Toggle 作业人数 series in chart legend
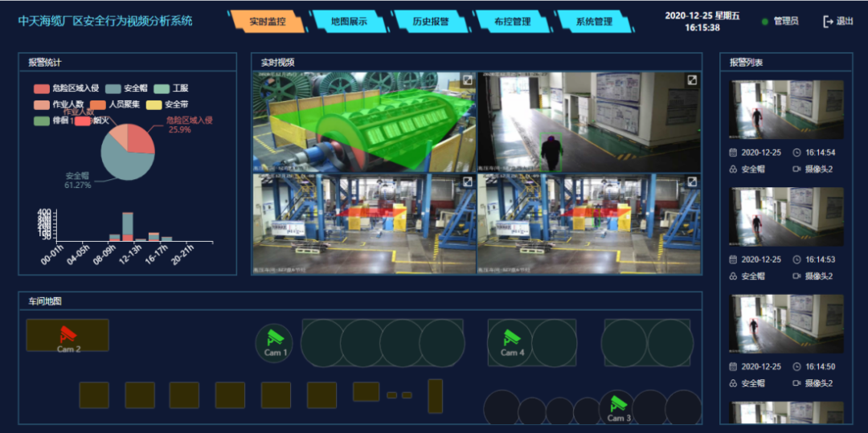The image size is (868, 433). (x=58, y=104)
